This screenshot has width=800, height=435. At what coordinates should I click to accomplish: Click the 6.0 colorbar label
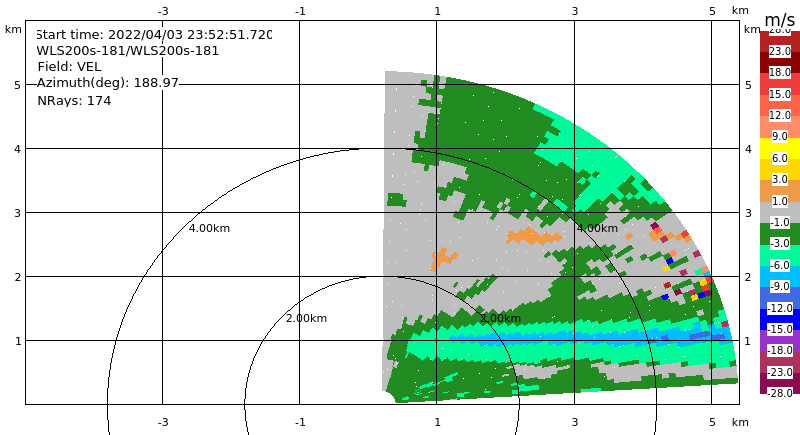point(780,158)
